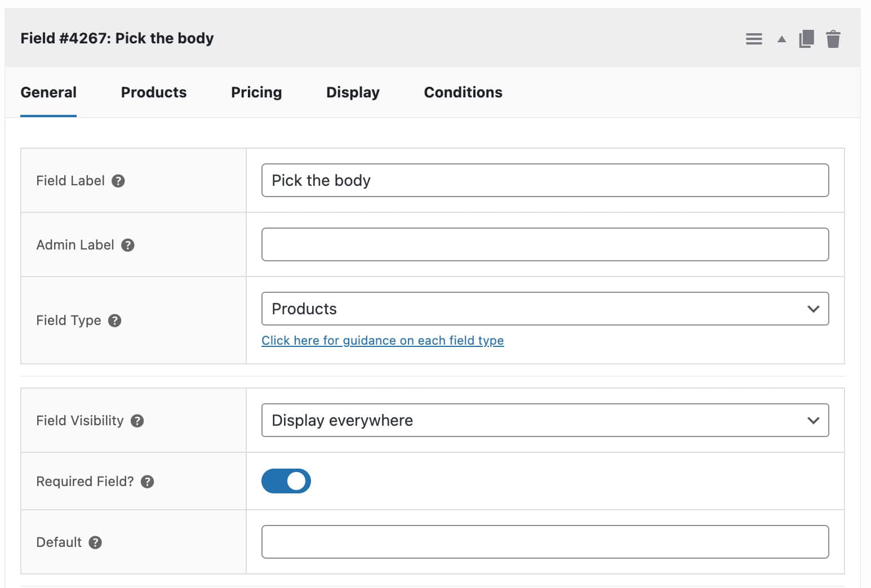This screenshot has height=588, width=871.
Task: Open the Field Label help tooltip
Action: [118, 181]
